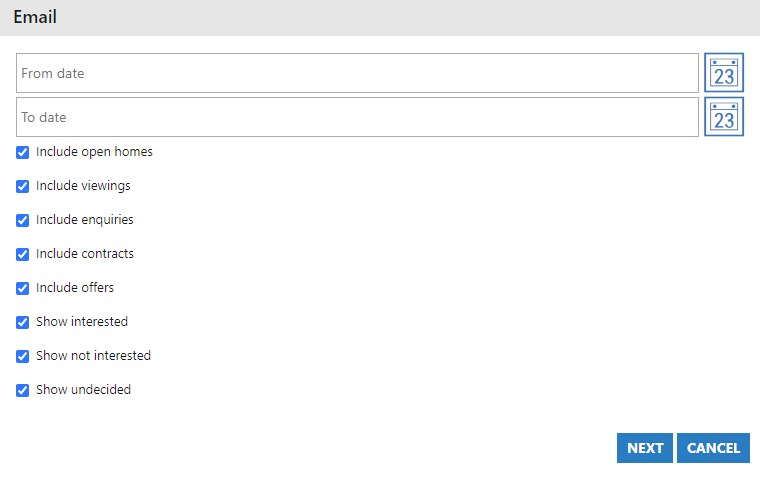
Task: Click the 'Include open homes' label text
Action: [94, 152]
